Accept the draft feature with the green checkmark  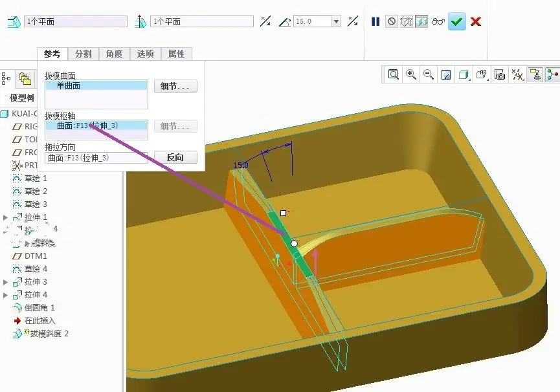[x=457, y=22]
